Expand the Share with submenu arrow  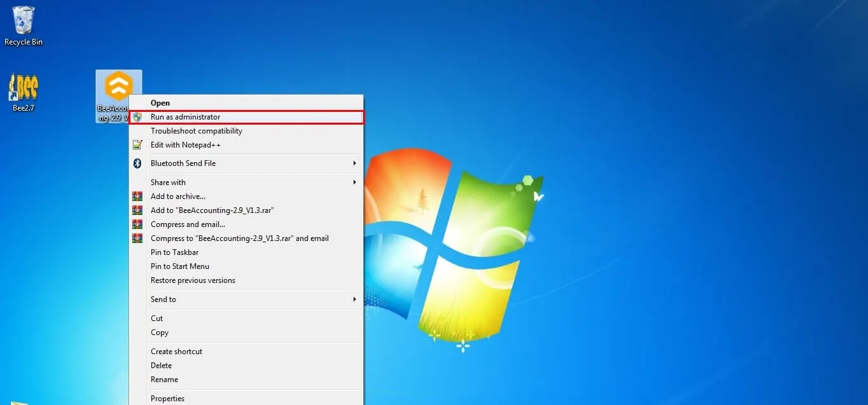coord(355,182)
